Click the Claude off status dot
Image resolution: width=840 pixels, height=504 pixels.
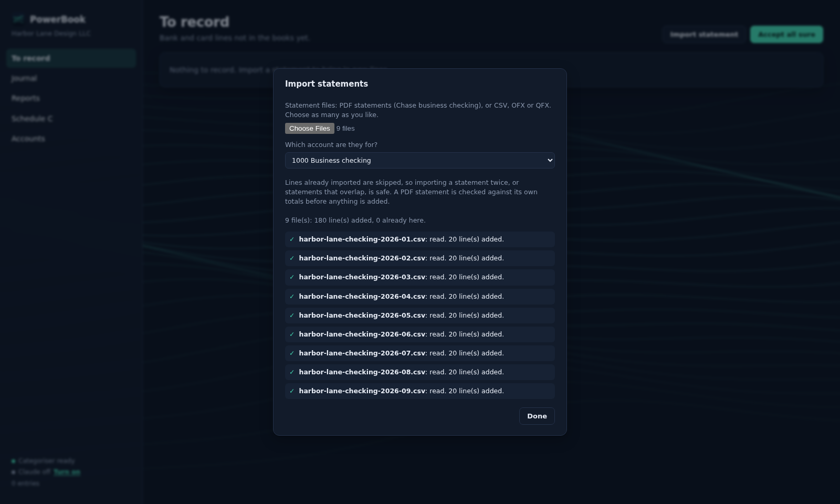(14, 472)
